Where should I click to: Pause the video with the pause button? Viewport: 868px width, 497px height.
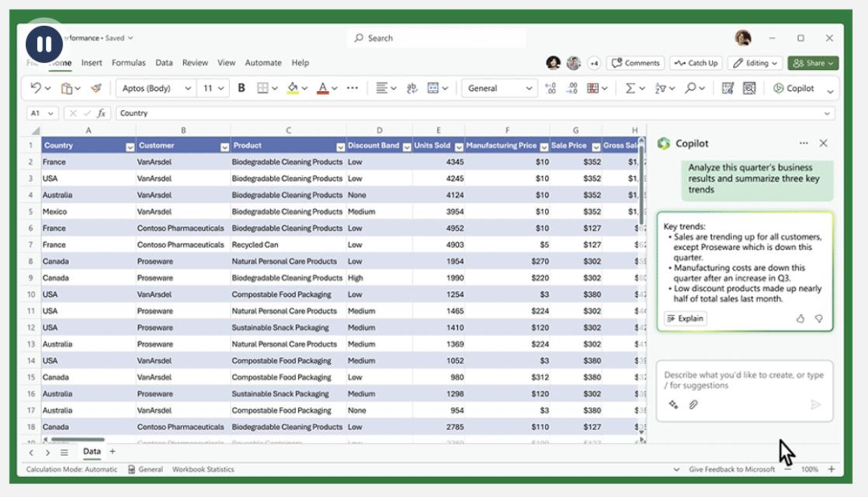click(x=44, y=43)
